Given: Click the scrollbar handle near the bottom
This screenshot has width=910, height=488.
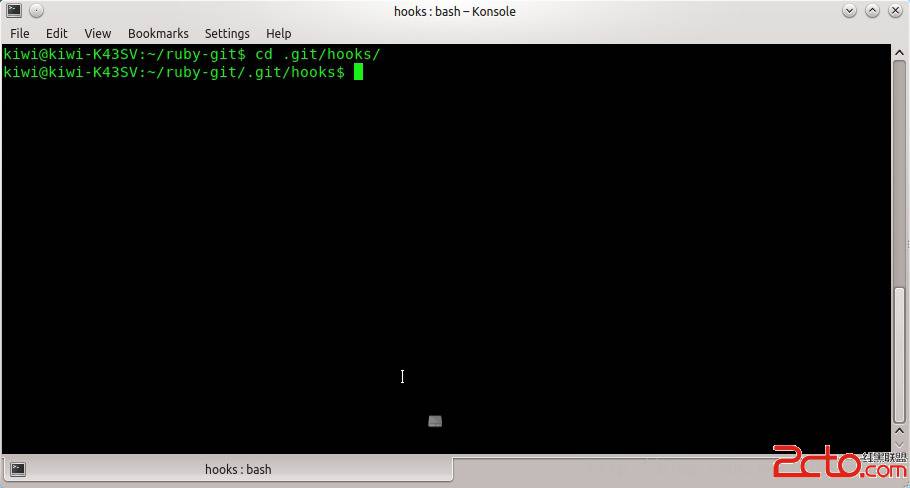Looking at the screenshot, I should click(x=900, y=355).
